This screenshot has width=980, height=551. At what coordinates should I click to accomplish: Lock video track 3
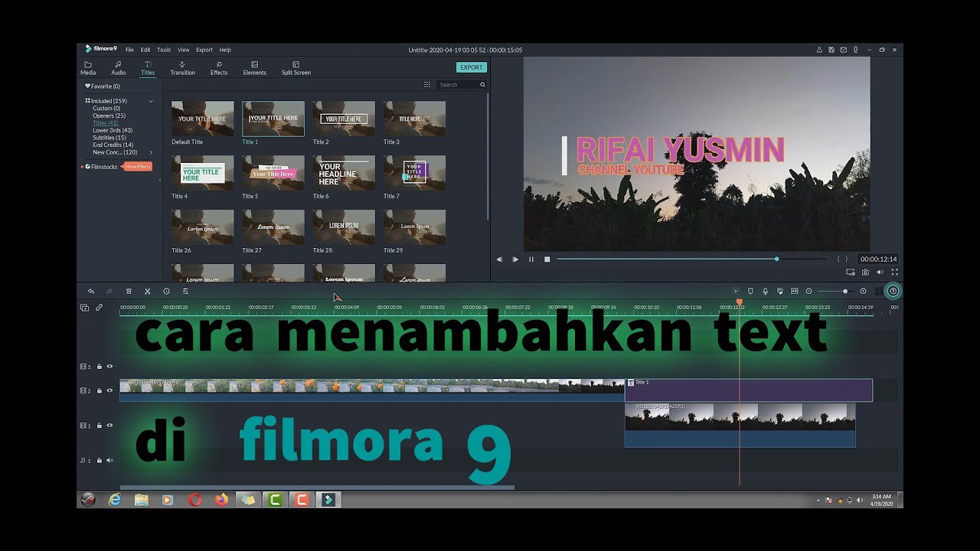pyautogui.click(x=99, y=367)
